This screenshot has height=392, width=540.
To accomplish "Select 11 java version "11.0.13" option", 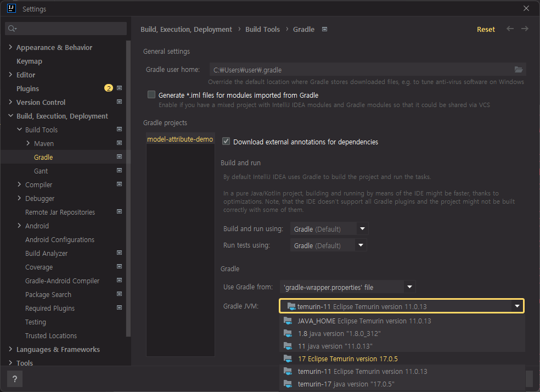I will tap(402, 346).
